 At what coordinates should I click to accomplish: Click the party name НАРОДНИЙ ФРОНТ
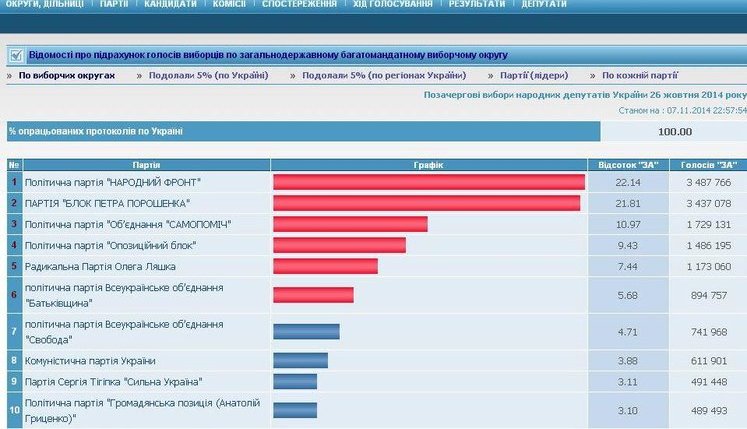click(x=113, y=183)
